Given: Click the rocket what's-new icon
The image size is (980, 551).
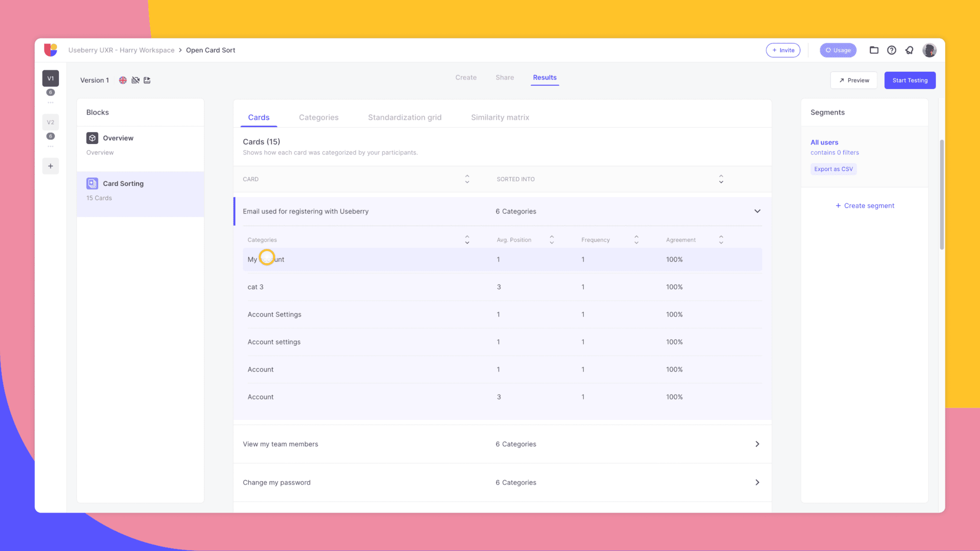Looking at the screenshot, I should coord(909,50).
